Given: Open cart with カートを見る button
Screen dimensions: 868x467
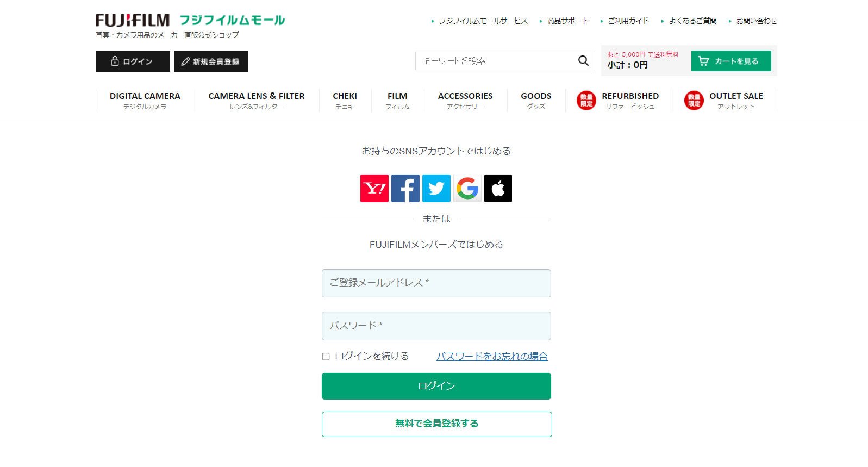Looking at the screenshot, I should coord(730,61).
